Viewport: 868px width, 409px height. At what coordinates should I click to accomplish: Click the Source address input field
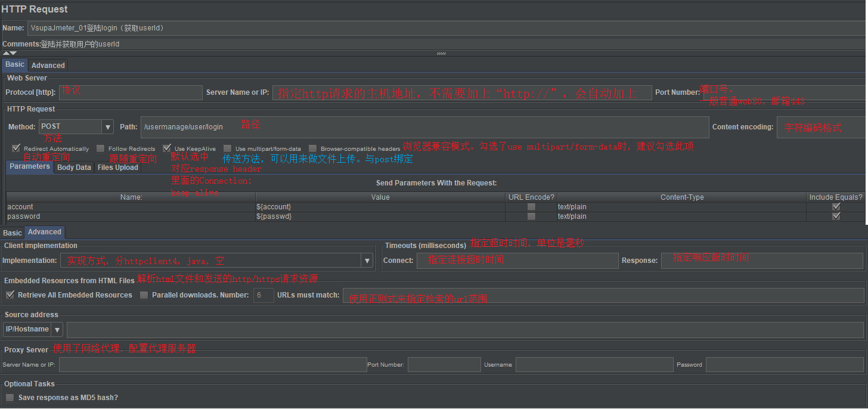[x=465, y=330]
